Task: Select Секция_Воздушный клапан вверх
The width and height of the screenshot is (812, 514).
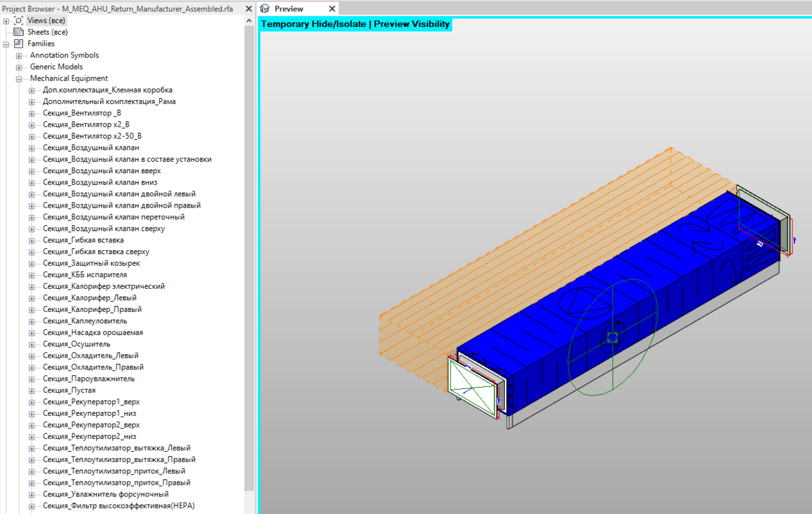Action: coord(101,170)
